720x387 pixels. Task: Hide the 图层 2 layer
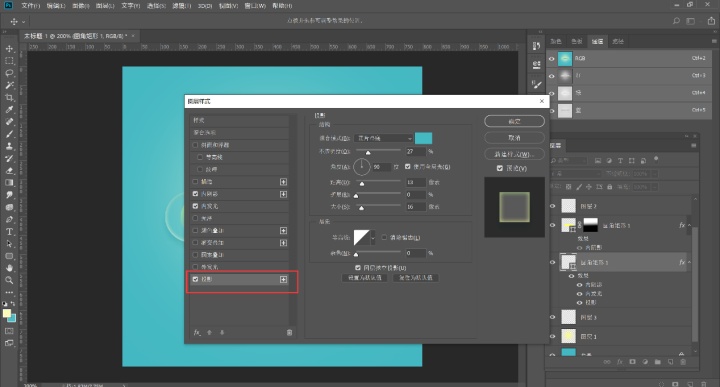pyautogui.click(x=552, y=206)
